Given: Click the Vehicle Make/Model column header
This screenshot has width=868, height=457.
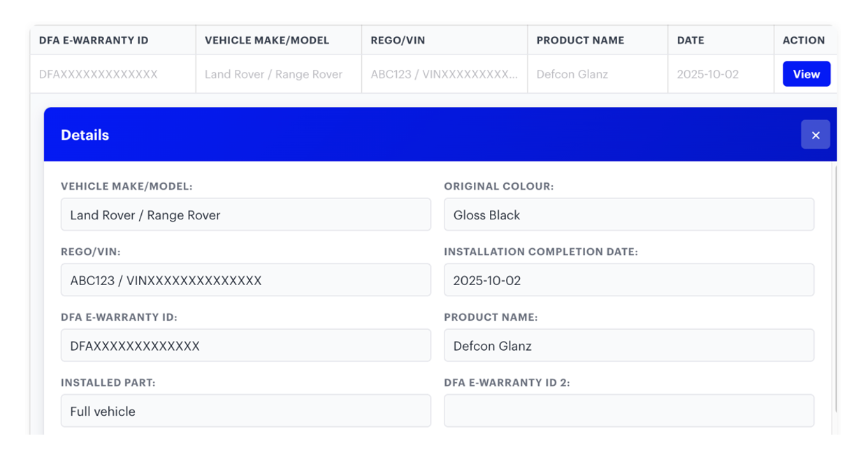Looking at the screenshot, I should [x=266, y=41].
